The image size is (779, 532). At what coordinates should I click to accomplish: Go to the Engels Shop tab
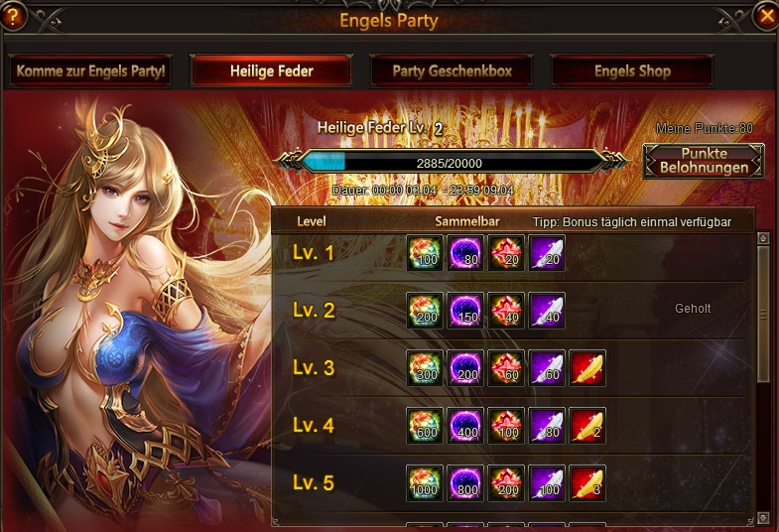click(x=632, y=71)
